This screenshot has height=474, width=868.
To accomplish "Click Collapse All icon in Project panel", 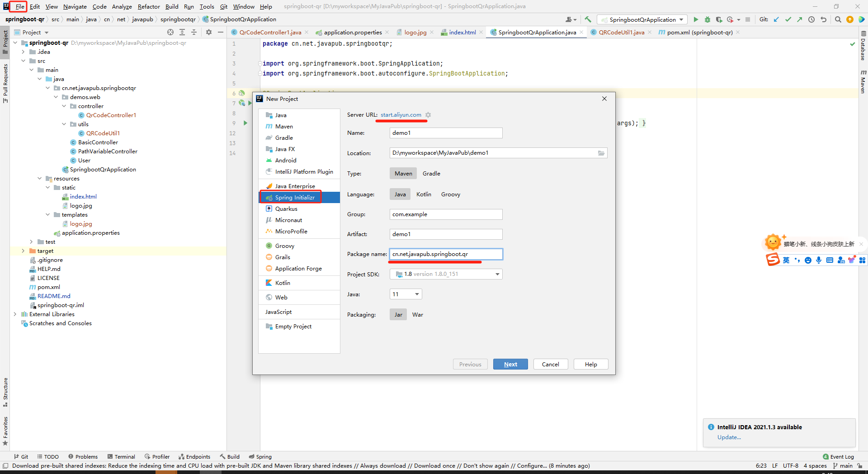I will click(194, 32).
